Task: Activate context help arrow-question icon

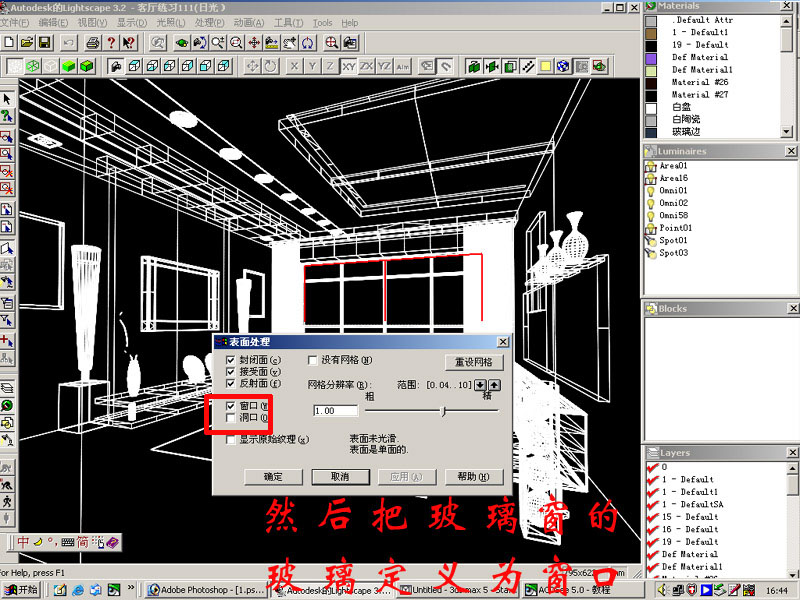Action: click(x=129, y=42)
